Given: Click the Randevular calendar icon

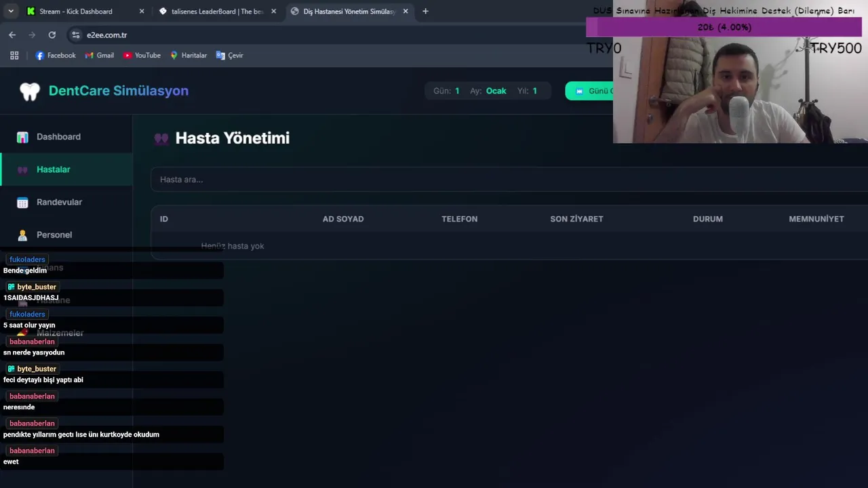Looking at the screenshot, I should (x=22, y=202).
